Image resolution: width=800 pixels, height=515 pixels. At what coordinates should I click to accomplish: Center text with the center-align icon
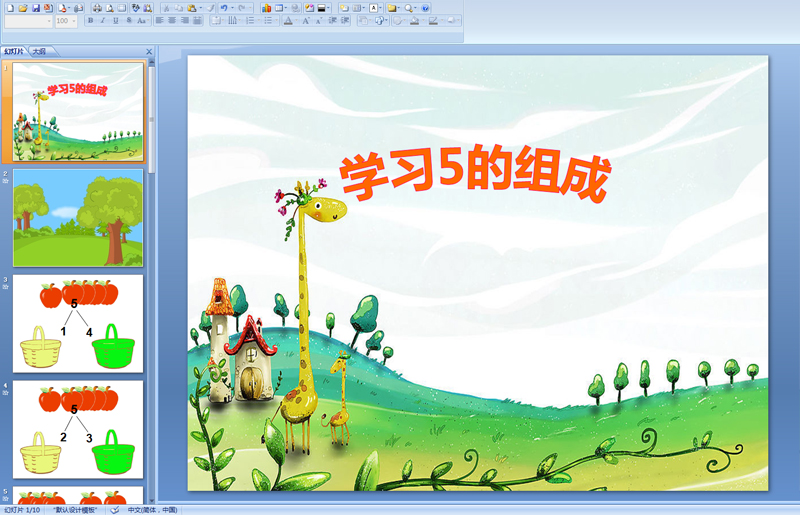[172, 20]
